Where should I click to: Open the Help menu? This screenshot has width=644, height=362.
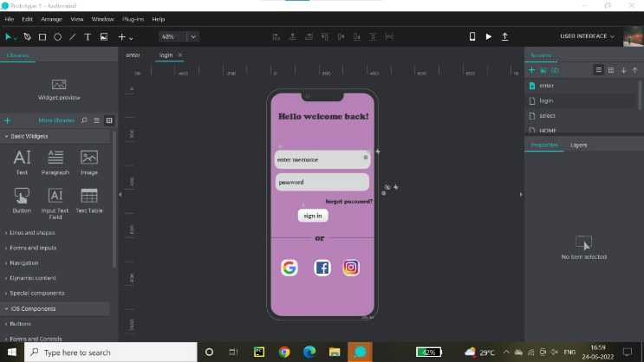158,19
